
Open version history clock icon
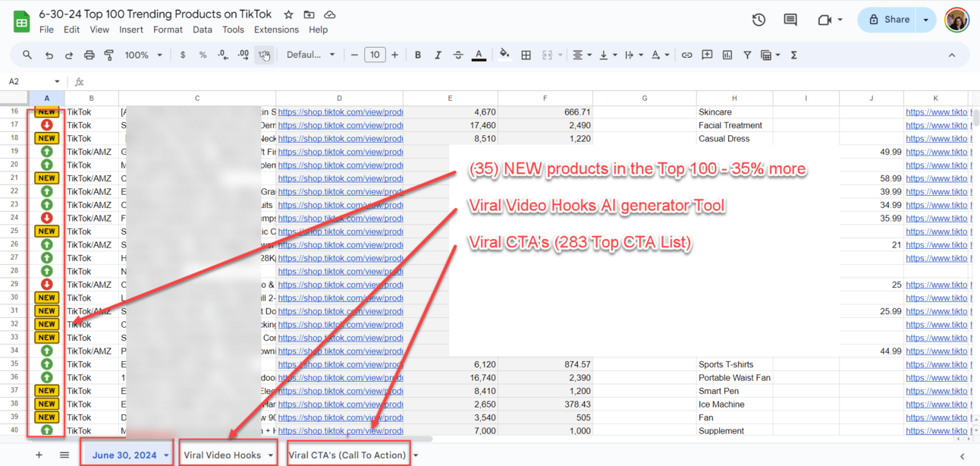[759, 20]
